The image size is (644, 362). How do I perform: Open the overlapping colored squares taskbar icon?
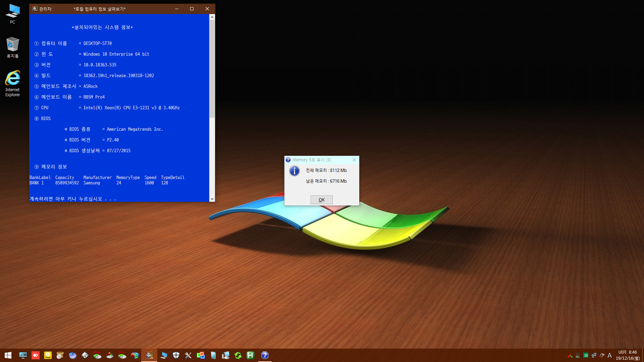pos(201,355)
